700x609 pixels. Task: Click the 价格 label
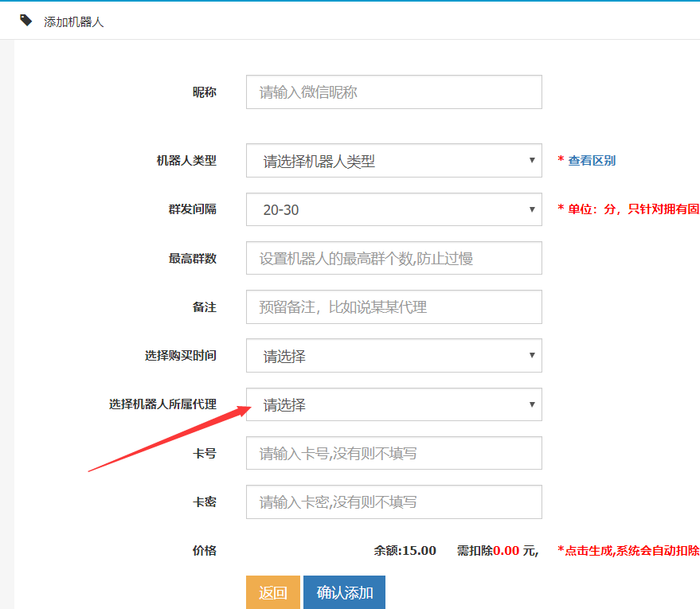205,551
